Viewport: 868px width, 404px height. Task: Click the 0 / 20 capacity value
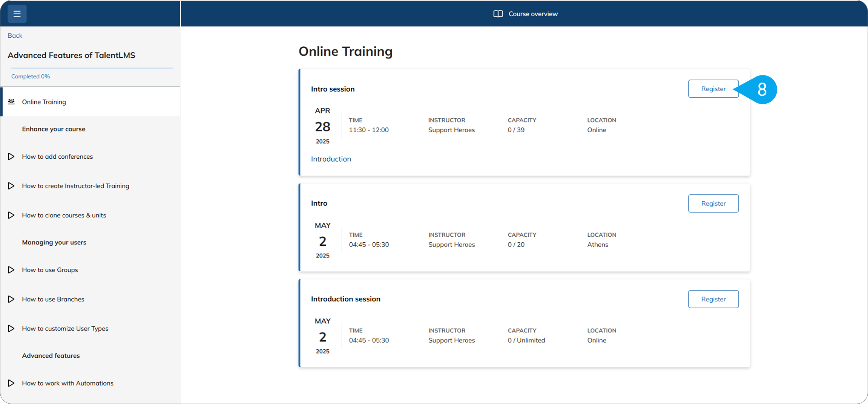(x=516, y=245)
